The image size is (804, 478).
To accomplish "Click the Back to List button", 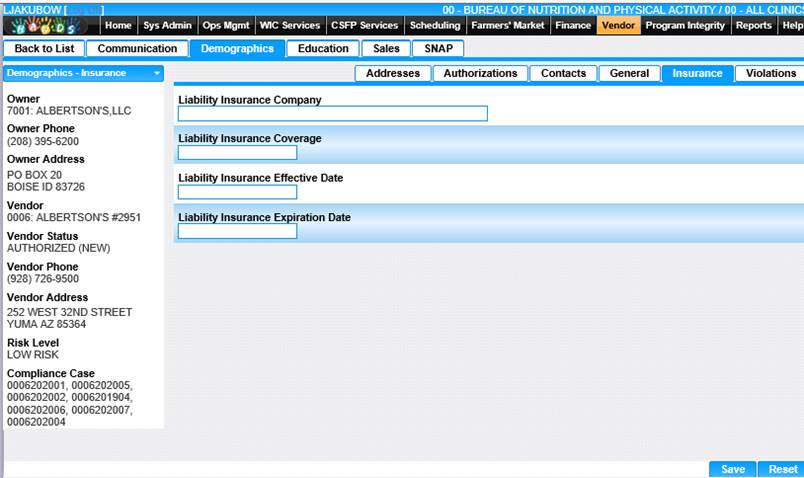I will [44, 49].
